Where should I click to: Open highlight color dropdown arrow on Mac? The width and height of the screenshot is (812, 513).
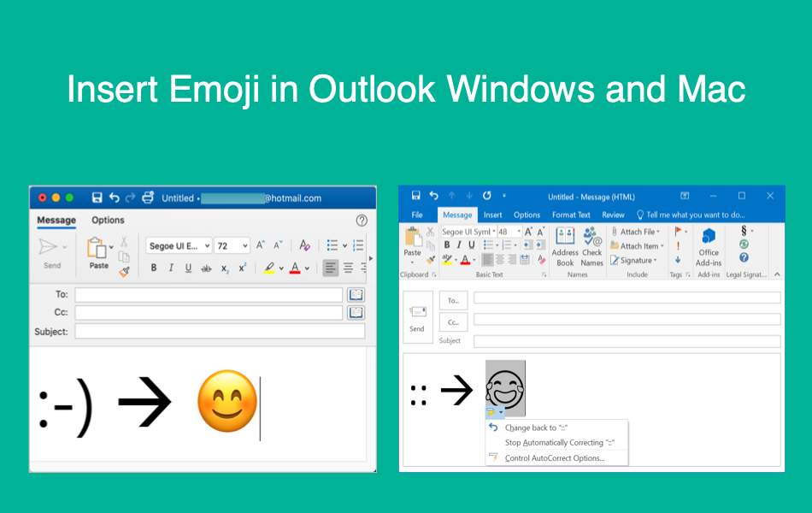pyautogui.click(x=281, y=268)
